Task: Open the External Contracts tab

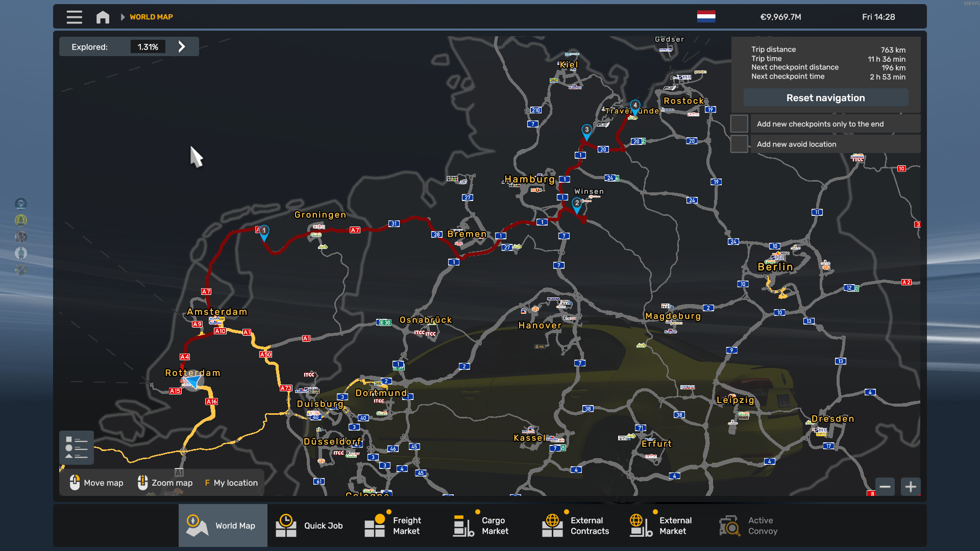Action: click(578, 525)
